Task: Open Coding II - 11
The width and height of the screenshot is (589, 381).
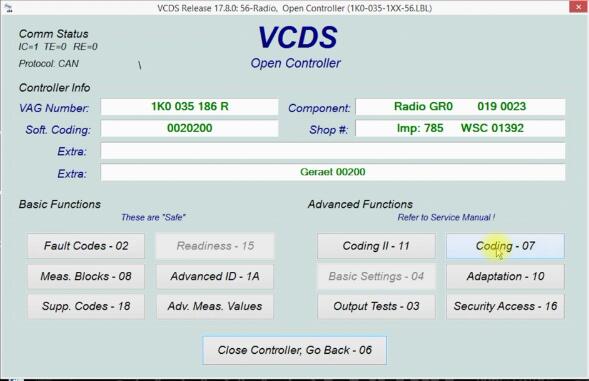Action: (x=376, y=246)
